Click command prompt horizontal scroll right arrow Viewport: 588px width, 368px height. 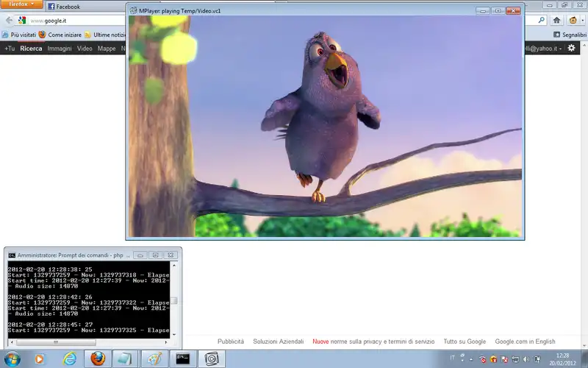click(x=166, y=342)
